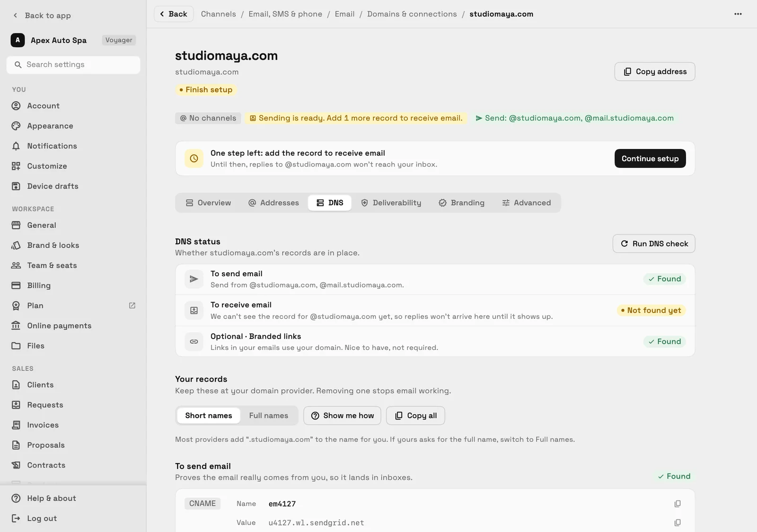Click the General storefront icon

16,225
